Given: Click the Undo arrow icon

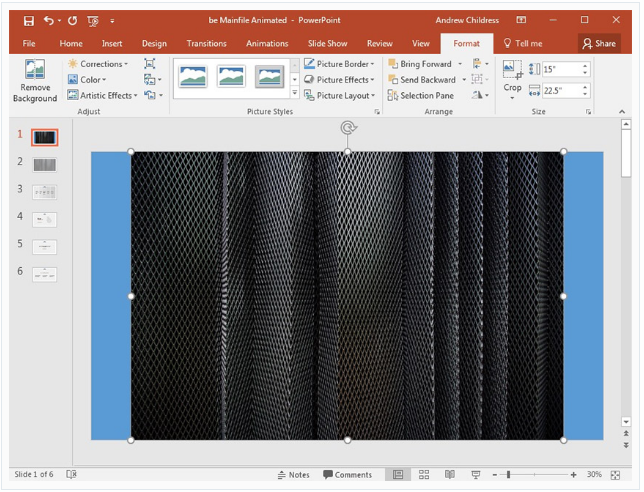Looking at the screenshot, I should [49, 20].
